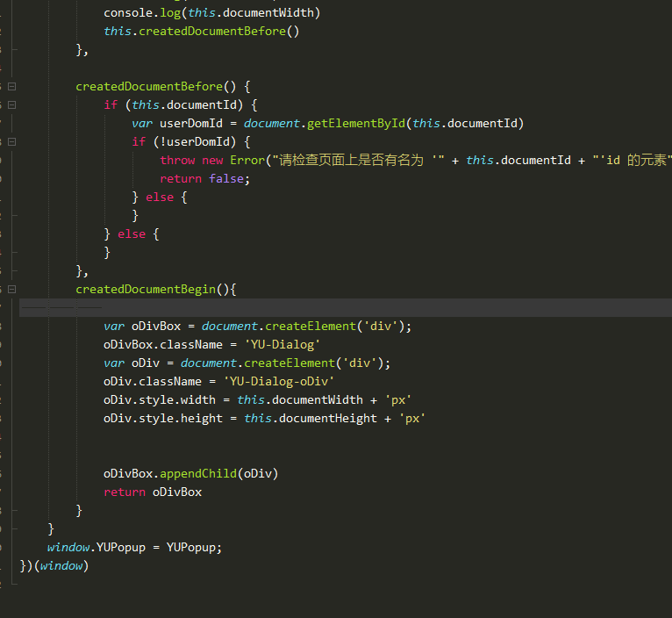Click oDivBox.appendChild(oDiv) line
The image size is (672, 618).
coord(190,474)
